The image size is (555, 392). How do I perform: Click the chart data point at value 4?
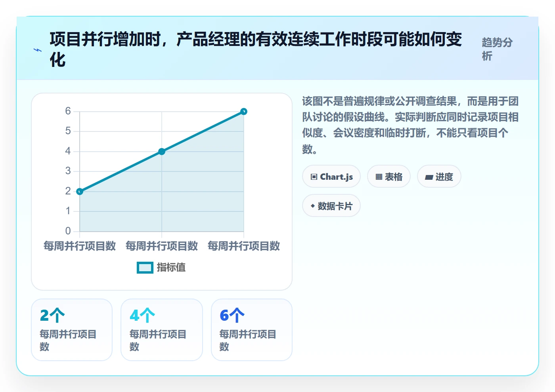tap(162, 151)
